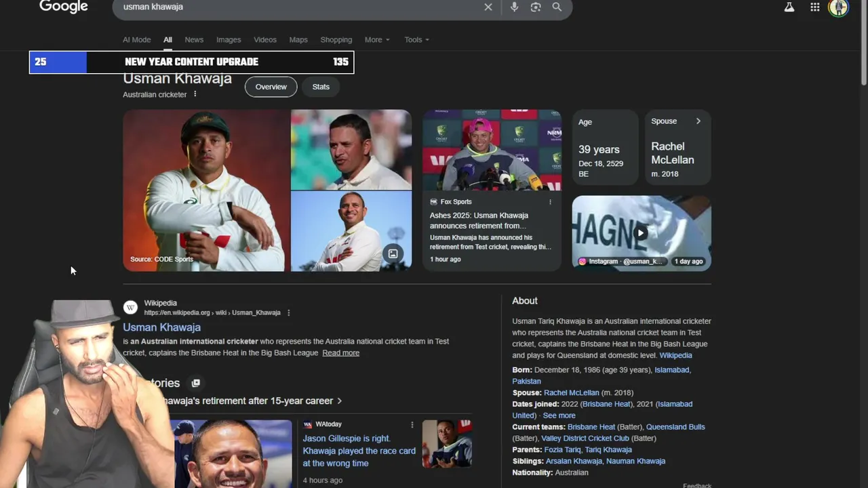Viewport: 868px width, 488px height.
Task: Click the Age 39 years card
Action: click(606, 147)
